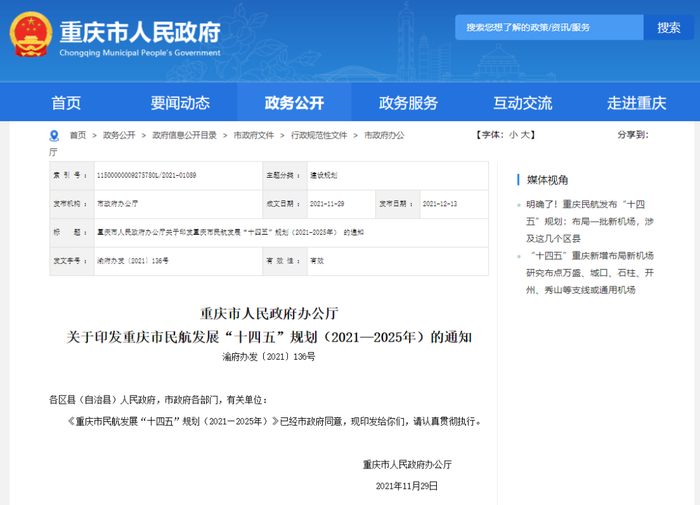Viewport: 700px width, 505px height.
Task: Click document number 渝府办发〔2021〕136号 in table
Action: coord(133,261)
